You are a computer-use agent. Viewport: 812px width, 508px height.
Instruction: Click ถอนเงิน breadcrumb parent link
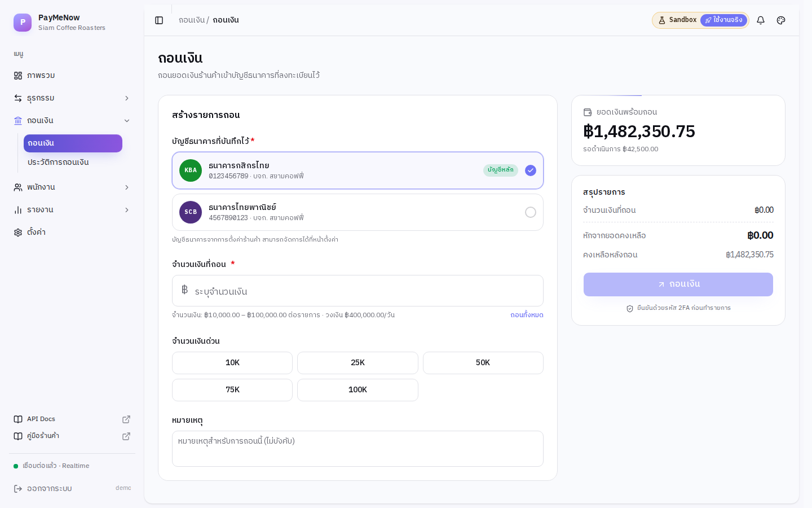point(192,20)
